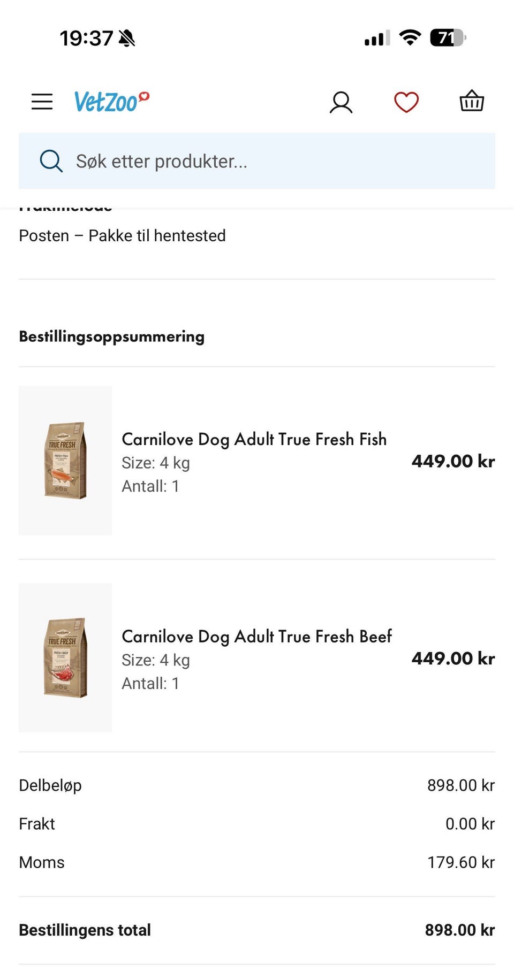The height and width of the screenshot is (980, 514).
Task: Tap the 19:37 clock in status bar
Action: click(86, 39)
